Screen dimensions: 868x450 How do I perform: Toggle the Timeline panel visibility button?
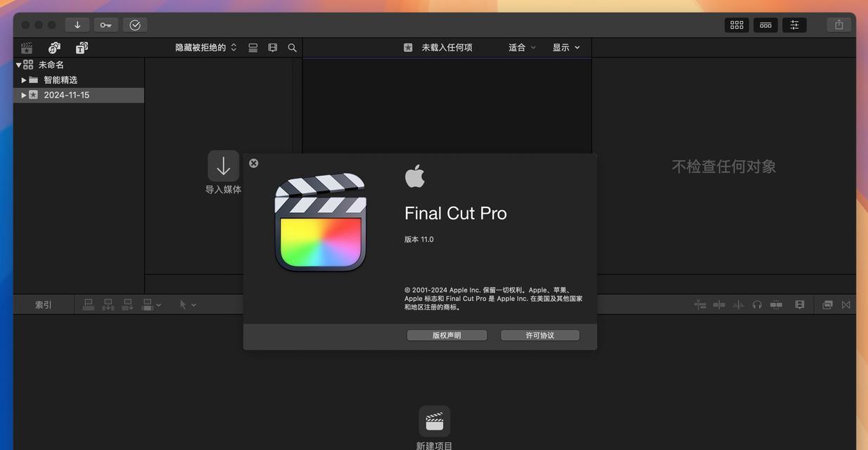765,25
